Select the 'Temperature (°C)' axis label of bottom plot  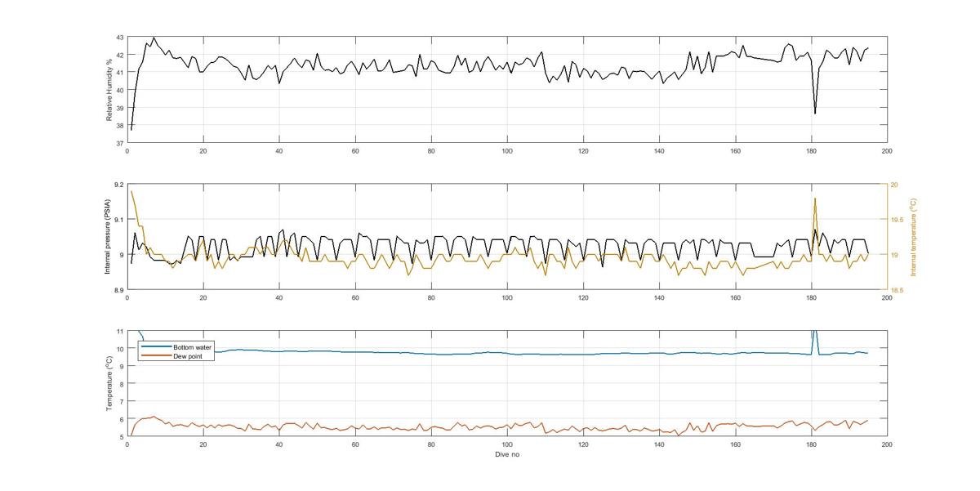point(109,383)
